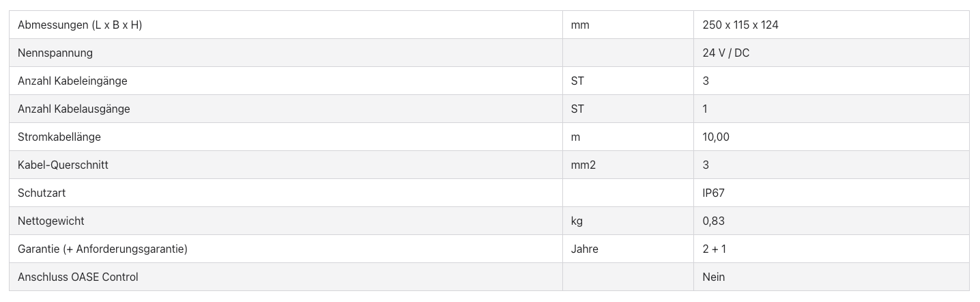
Task: Click the "Schutzart" row label
Action: tap(42, 193)
